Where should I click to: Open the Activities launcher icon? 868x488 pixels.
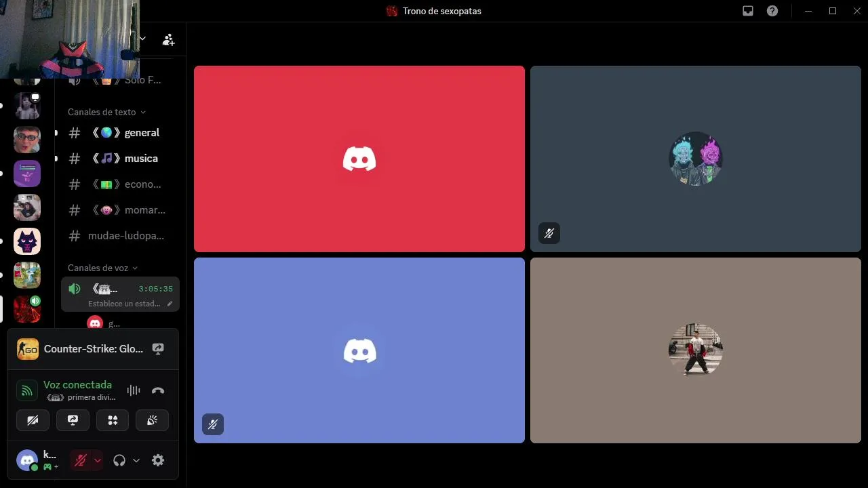[x=113, y=420]
